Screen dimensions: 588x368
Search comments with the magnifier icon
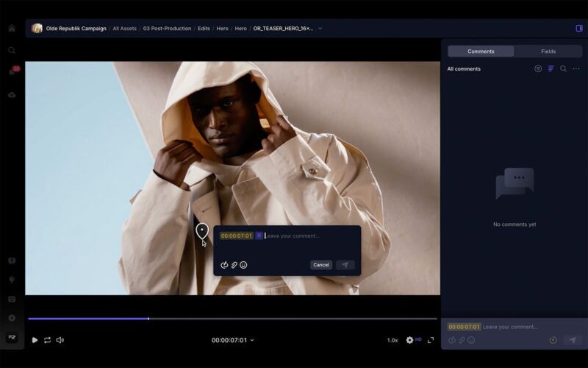pos(563,69)
